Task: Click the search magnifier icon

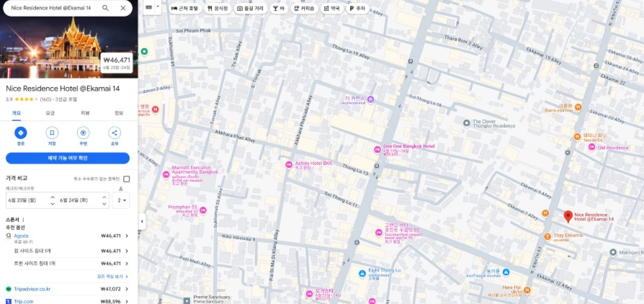Action: click(106, 8)
